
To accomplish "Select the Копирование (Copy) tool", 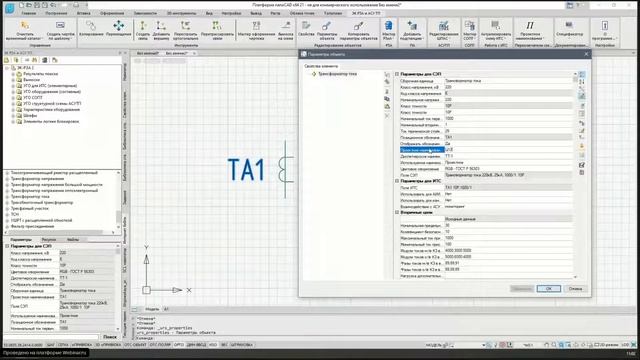I will 91,29.
